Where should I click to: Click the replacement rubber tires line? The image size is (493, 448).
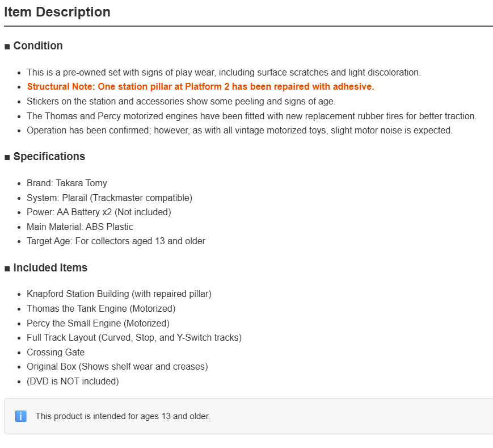[251, 116]
